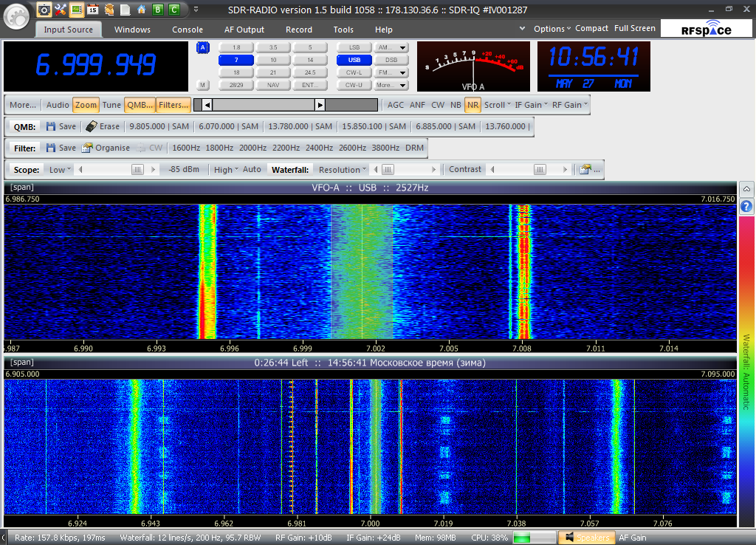Switch to the AF Output tab

(x=244, y=30)
